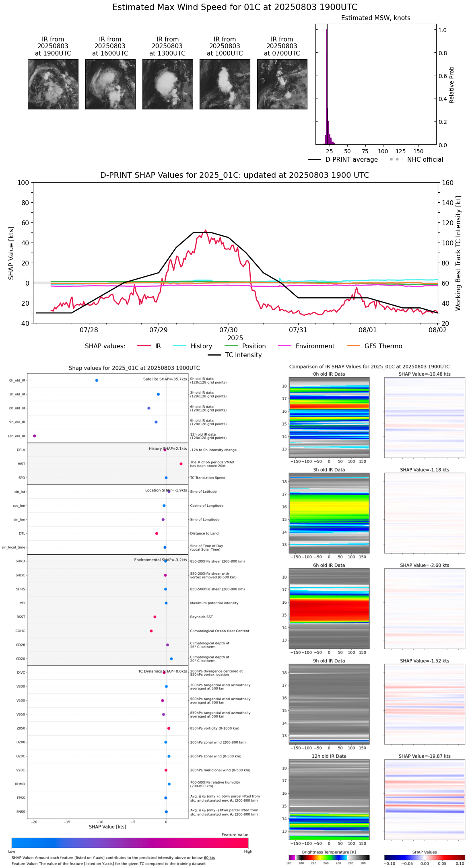Click the blue-red SHAP Values colorbar
Image resolution: width=470 pixels, height=868 pixels.
425,857
